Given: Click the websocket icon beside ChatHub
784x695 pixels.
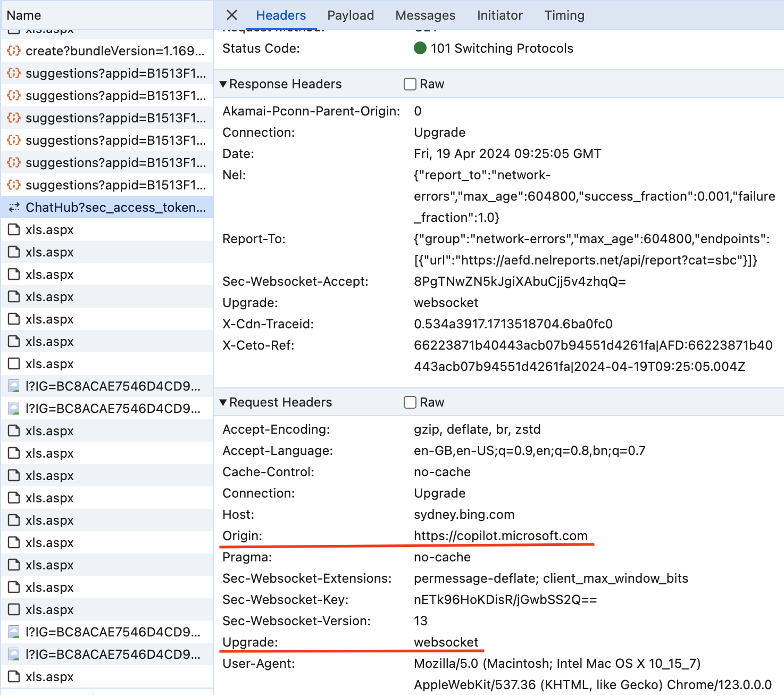Looking at the screenshot, I should click(14, 208).
